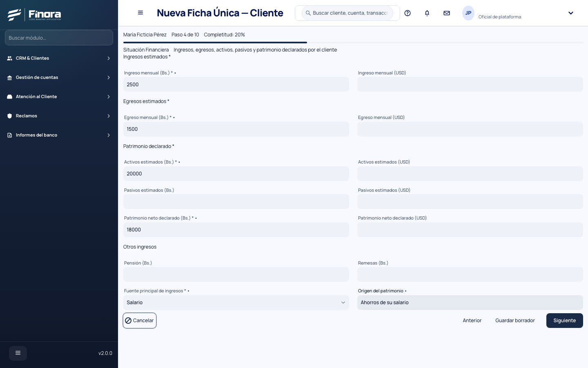Viewport: 588px width, 368px height.
Task: Focus the Buscar módulo search field
Action: [59, 38]
